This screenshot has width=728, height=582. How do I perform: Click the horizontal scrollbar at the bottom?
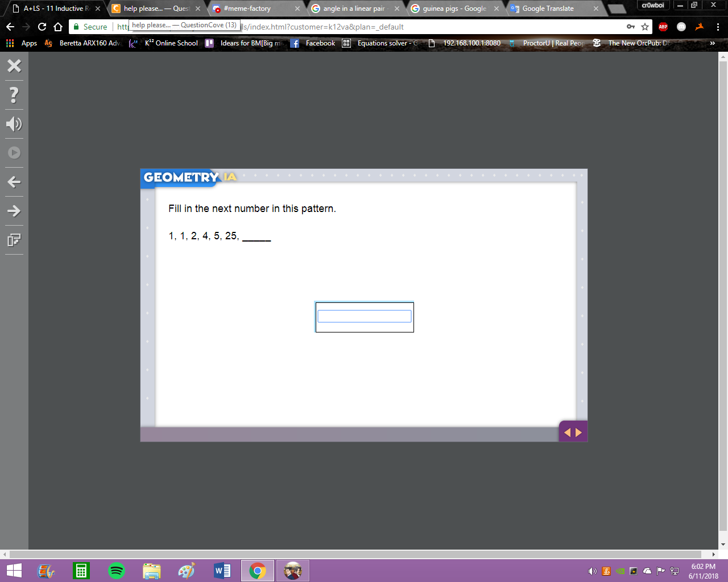pos(355,554)
